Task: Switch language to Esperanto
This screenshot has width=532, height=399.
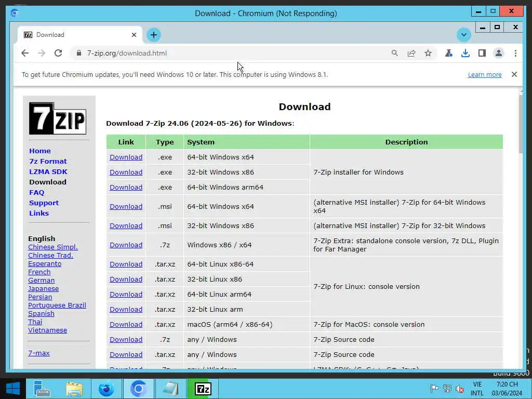Action: click(x=45, y=263)
